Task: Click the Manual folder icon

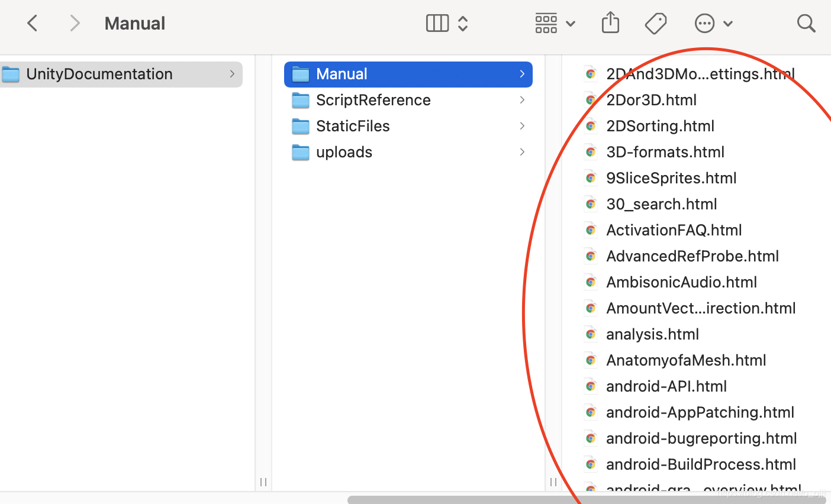Action: tap(301, 74)
